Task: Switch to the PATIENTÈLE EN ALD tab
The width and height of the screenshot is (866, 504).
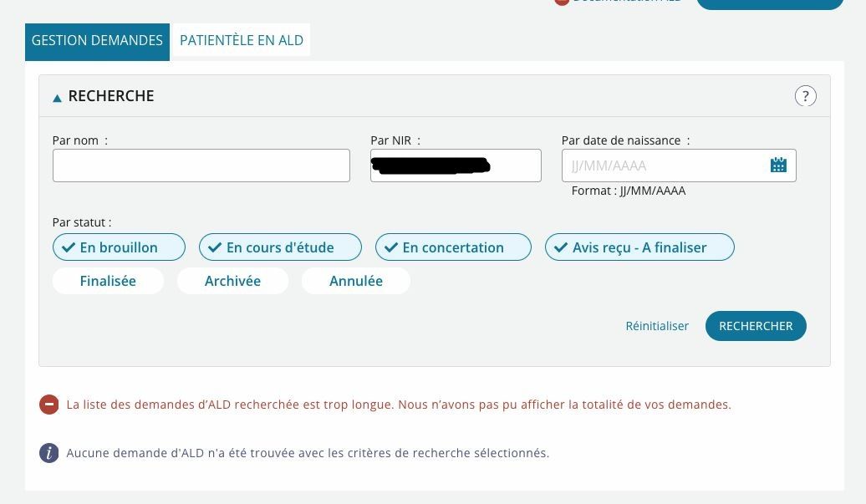Action: (x=242, y=40)
